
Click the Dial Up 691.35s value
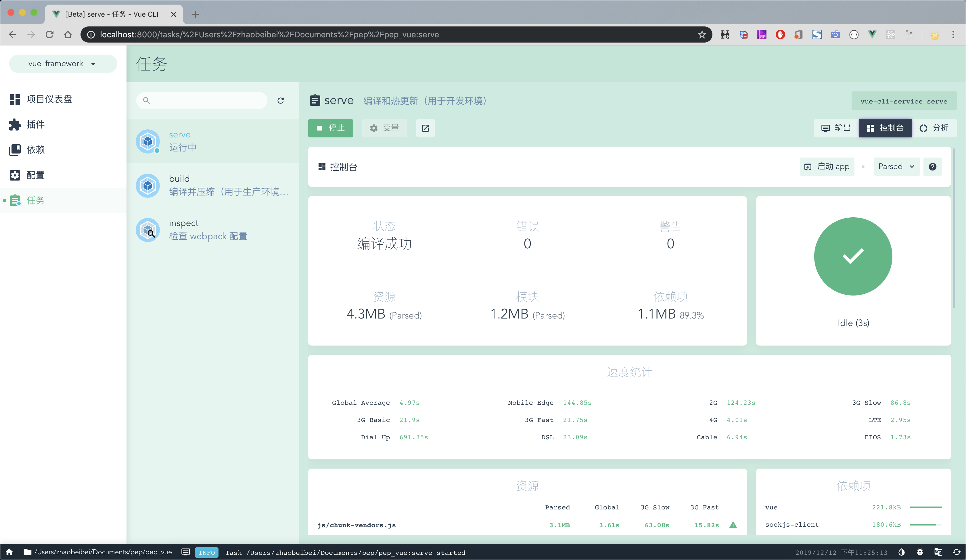coord(414,437)
